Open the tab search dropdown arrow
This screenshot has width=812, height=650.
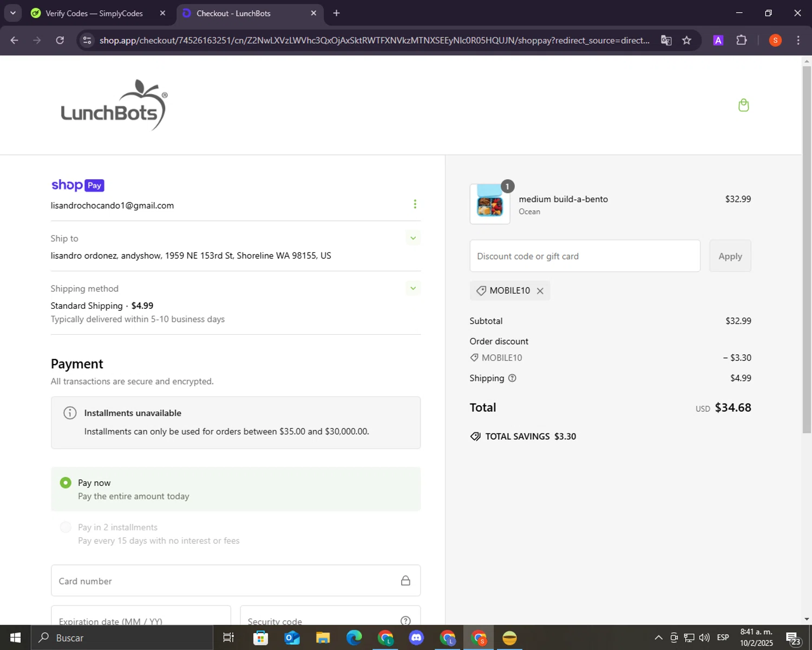[13, 13]
